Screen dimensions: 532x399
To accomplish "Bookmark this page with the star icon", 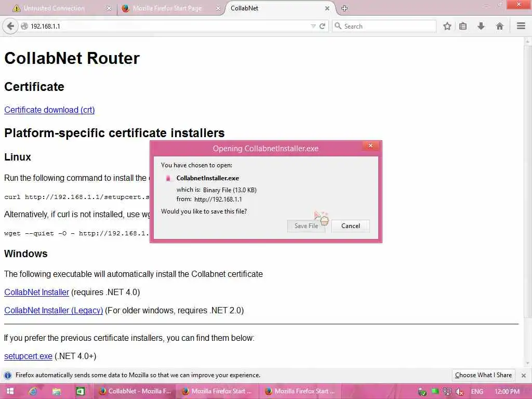I will coord(447,26).
